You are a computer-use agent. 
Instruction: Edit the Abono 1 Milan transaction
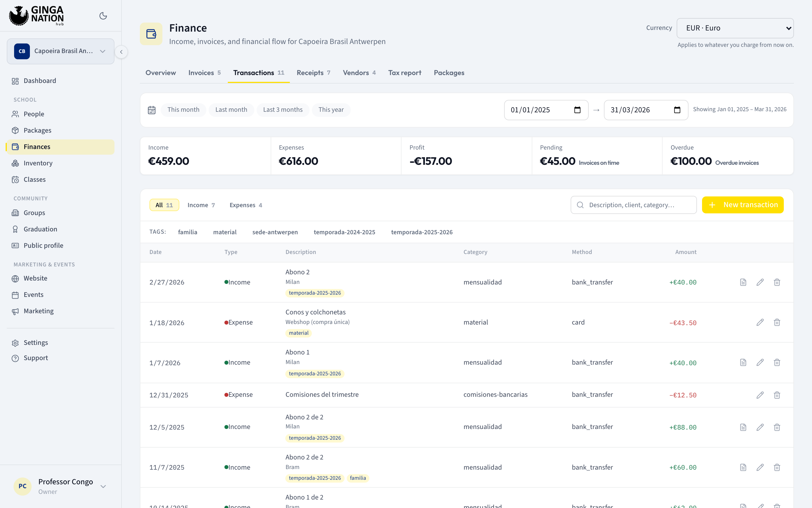[760, 363]
